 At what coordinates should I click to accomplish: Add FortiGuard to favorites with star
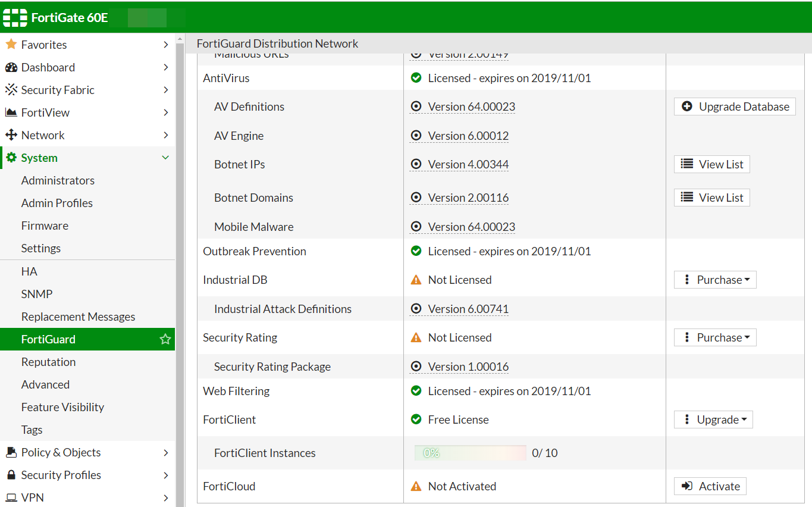[165, 339]
